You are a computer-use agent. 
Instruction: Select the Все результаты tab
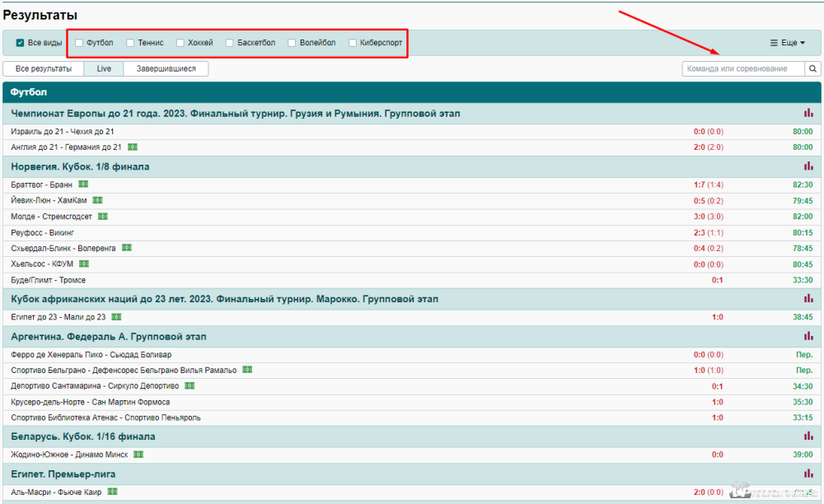click(x=44, y=69)
